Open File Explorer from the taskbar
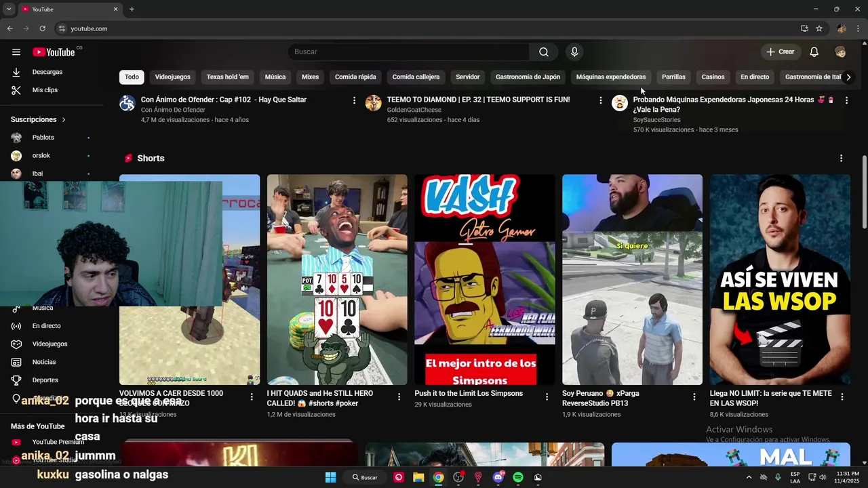This screenshot has width=868, height=488. [x=418, y=477]
